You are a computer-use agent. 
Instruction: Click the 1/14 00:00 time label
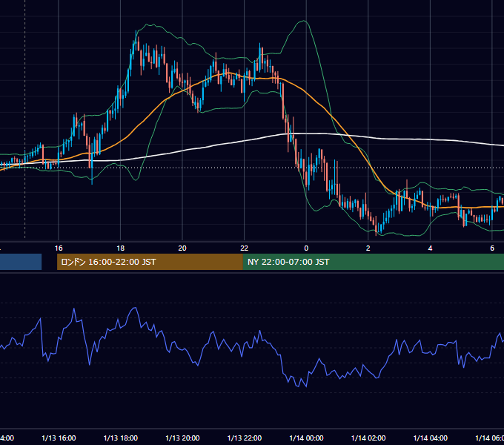pos(306,438)
